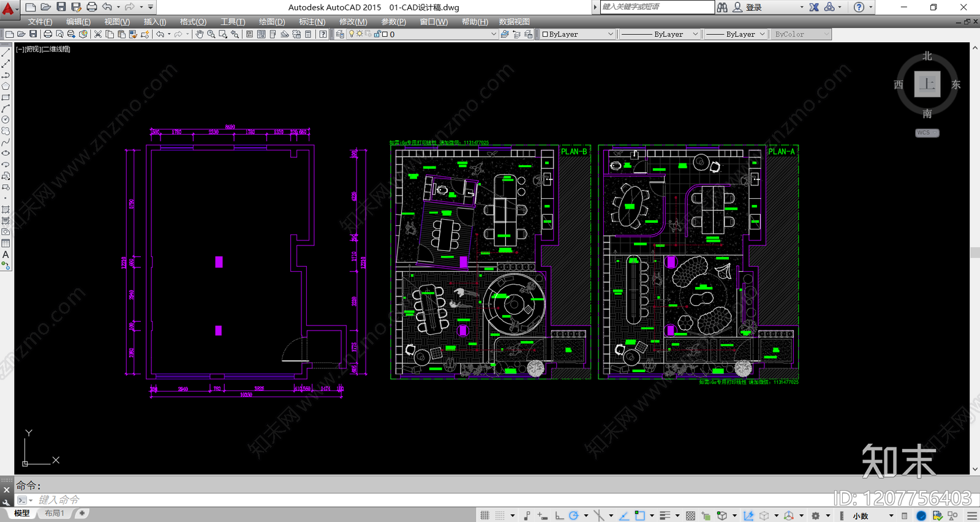Screen dimensions: 980x522
Task: Select the Circle draw tool
Action: coord(6,120)
